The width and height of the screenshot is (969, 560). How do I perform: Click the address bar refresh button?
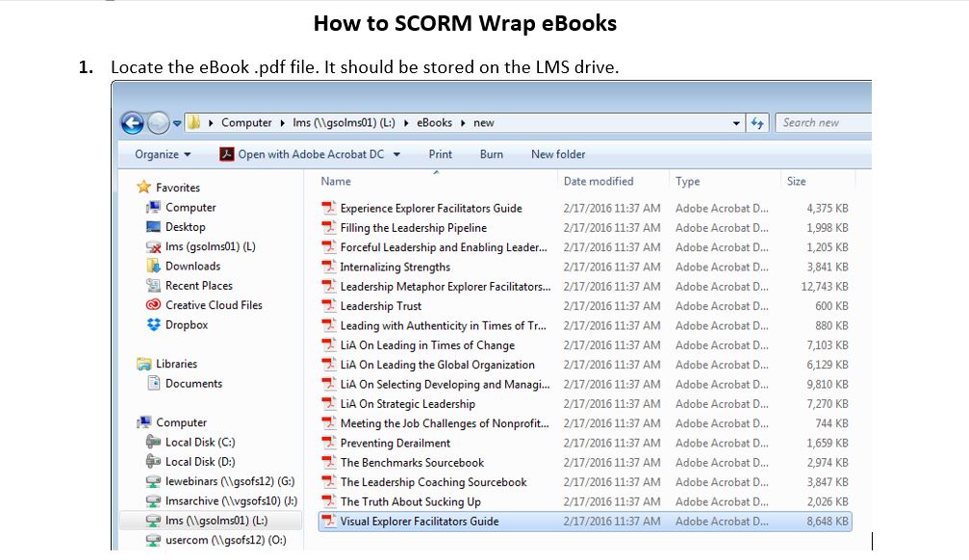[757, 123]
